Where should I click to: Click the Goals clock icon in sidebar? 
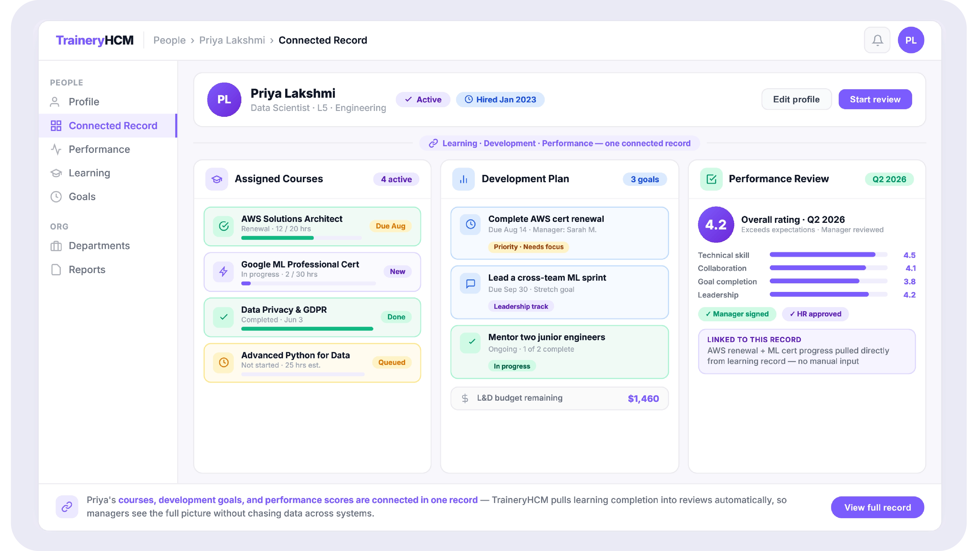point(56,197)
